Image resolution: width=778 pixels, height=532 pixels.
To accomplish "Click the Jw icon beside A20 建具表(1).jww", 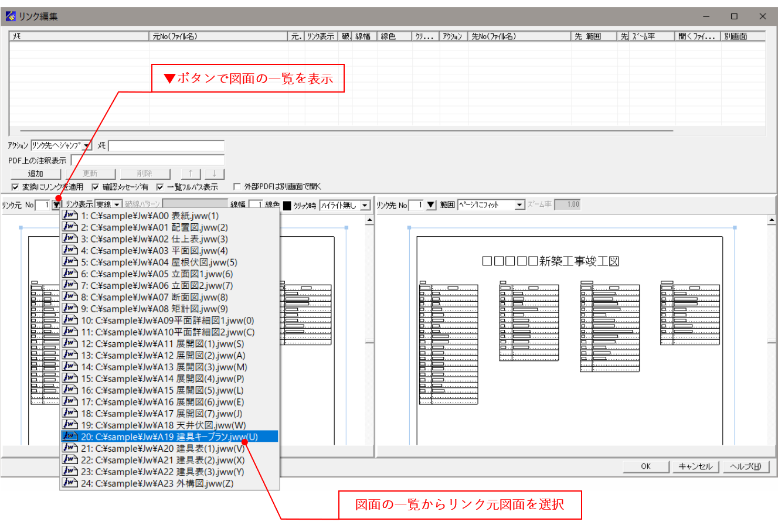I will pyautogui.click(x=69, y=448).
